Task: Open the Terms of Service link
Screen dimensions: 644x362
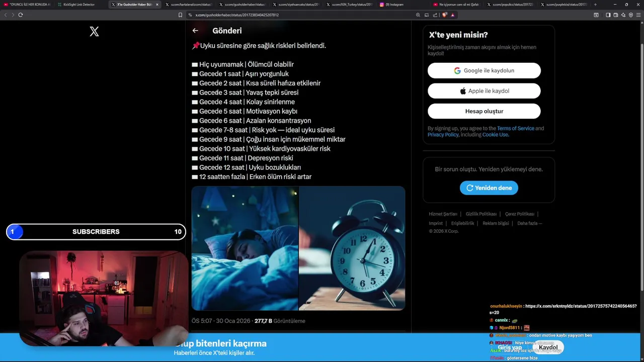Action: [x=515, y=128]
